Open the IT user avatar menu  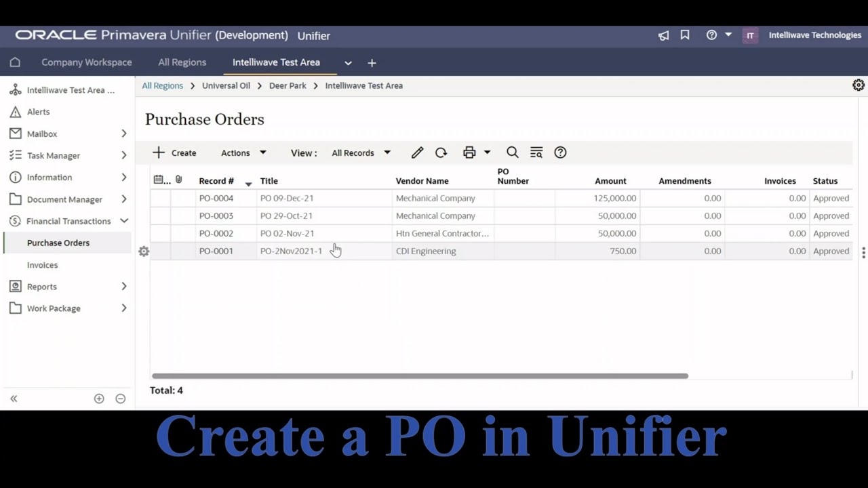point(750,35)
